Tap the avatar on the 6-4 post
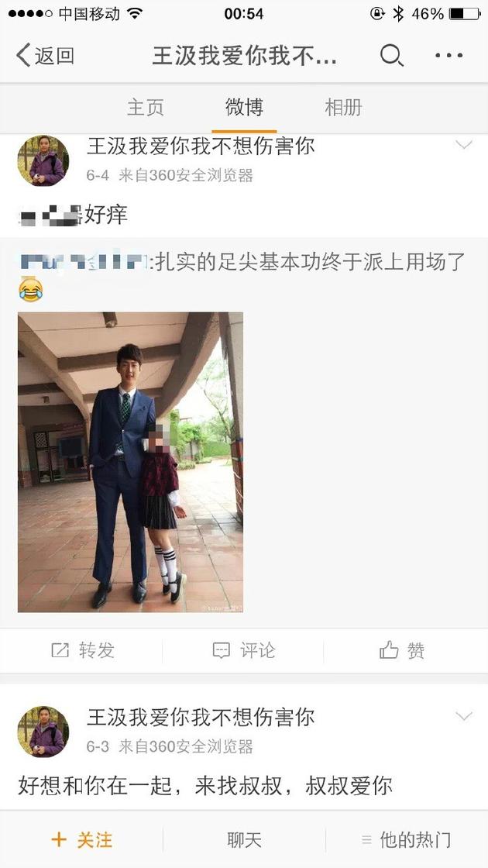Image resolution: width=488 pixels, height=868 pixels. [43, 160]
